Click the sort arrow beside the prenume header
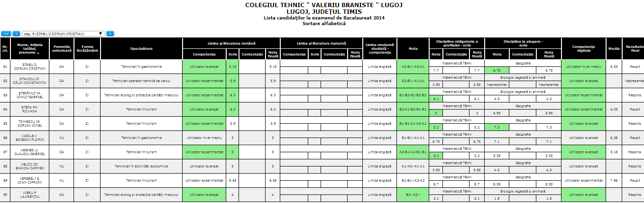This screenshot has height=203, width=644. click(38, 53)
